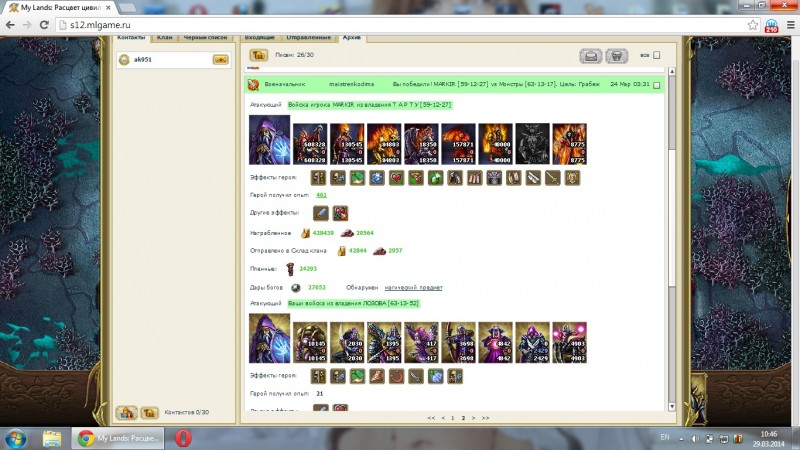Screen dimensions: 800x450
Task: Click add-contact button at contacts panel bottom
Action: 126,412
